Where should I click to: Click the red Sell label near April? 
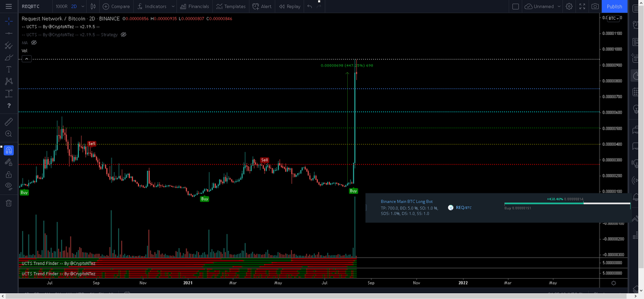pos(265,160)
